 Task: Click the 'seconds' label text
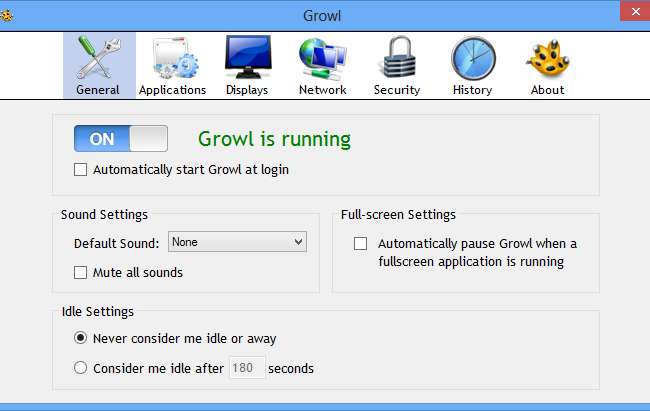coord(291,368)
